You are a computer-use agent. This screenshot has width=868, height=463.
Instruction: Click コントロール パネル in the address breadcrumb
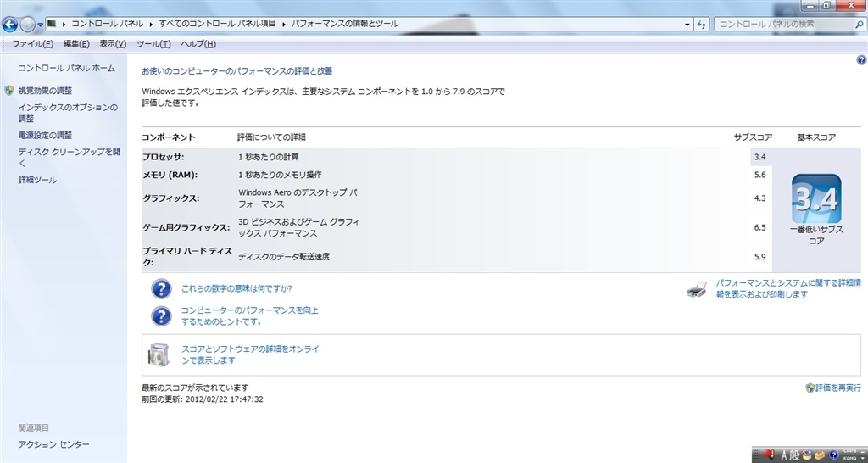[x=108, y=24]
